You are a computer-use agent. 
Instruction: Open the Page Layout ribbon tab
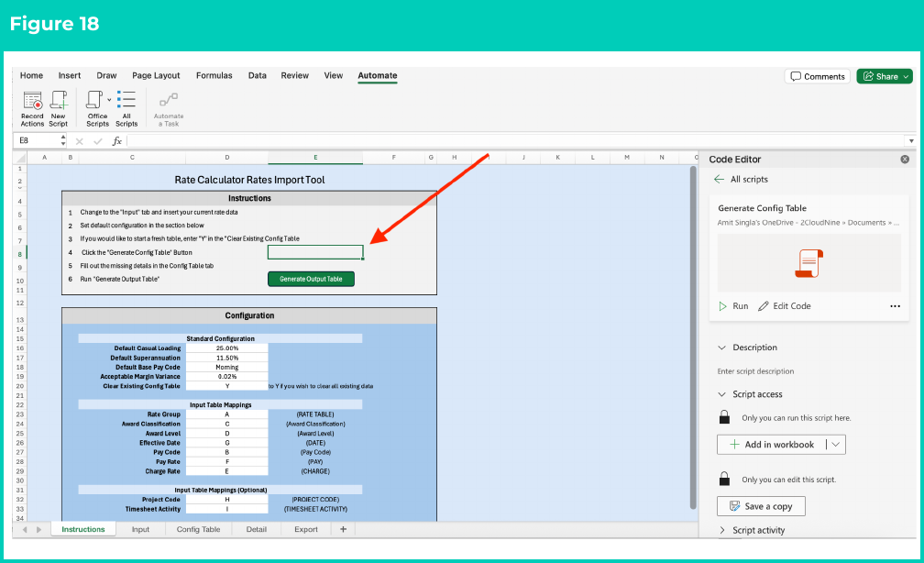coord(156,75)
